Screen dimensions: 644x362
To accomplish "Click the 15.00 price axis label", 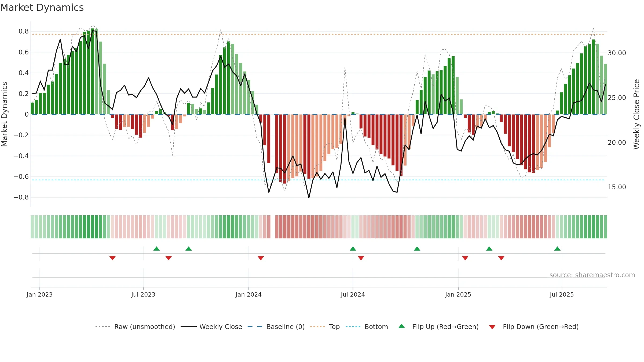I will (617, 187).
